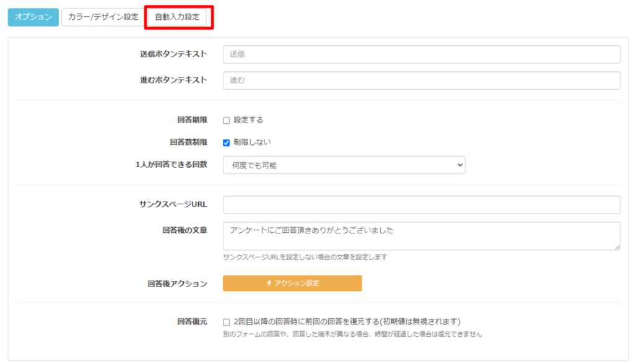
Task: Click the 制限しない checkbox label text
Action: [252, 142]
